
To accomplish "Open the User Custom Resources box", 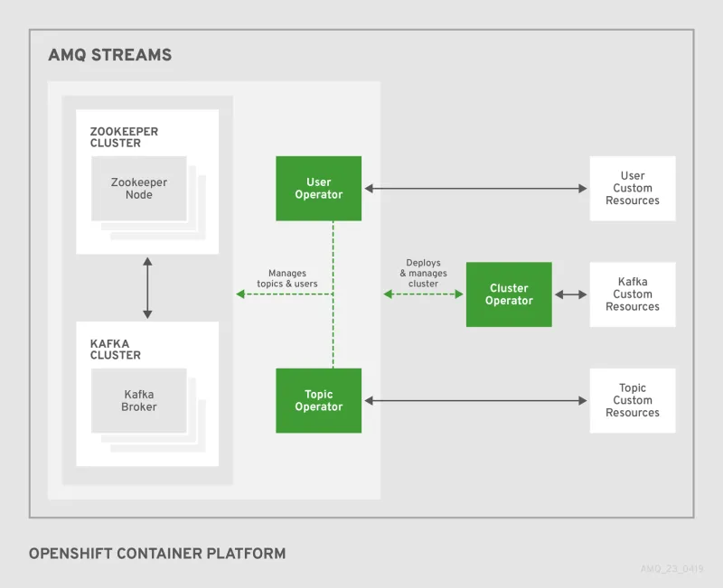I will tap(633, 188).
